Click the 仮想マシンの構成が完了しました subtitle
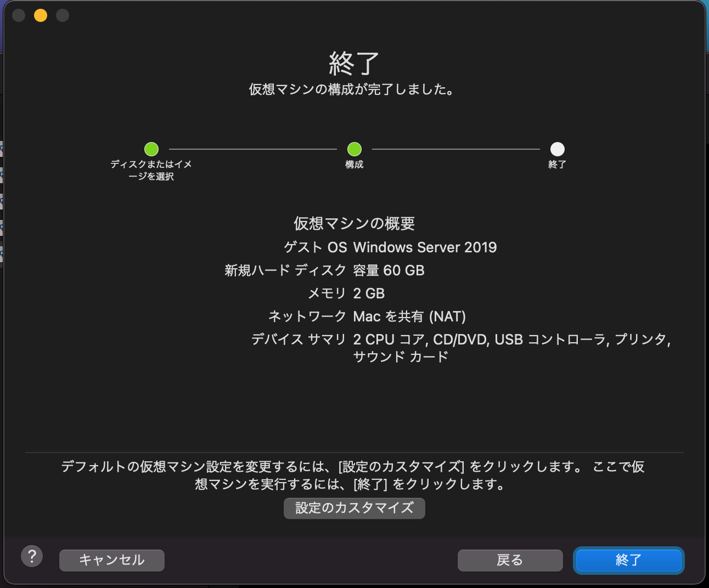The image size is (709, 588). coord(352,89)
